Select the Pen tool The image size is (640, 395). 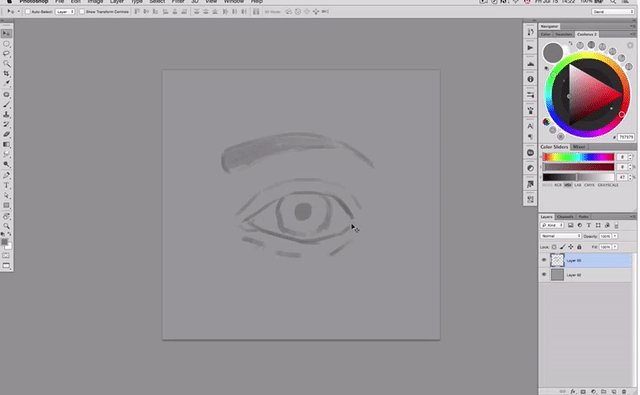coord(7,175)
